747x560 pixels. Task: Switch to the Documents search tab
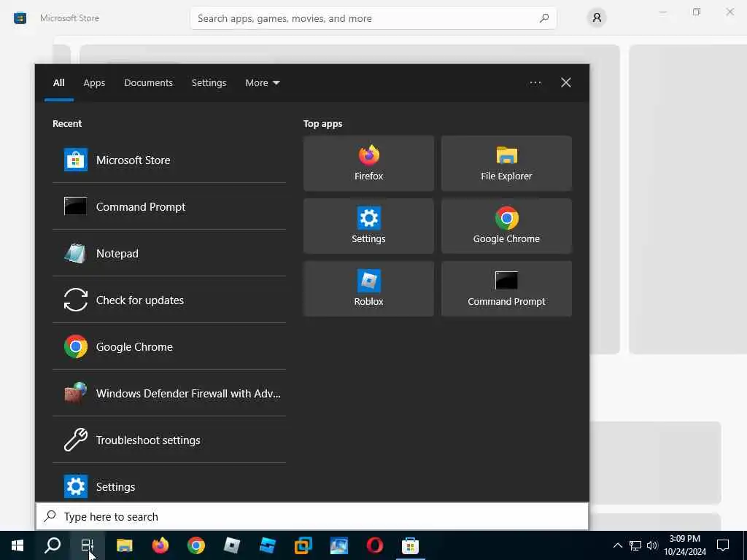[x=149, y=83]
